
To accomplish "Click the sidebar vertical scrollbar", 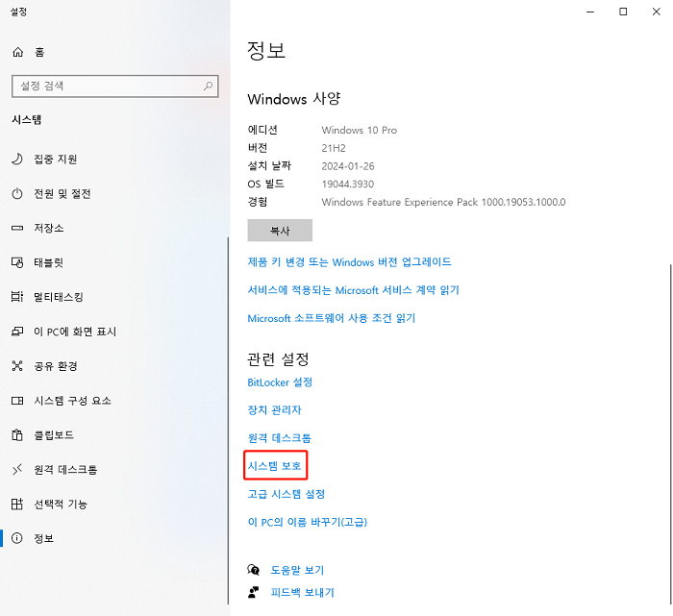I will [x=228, y=420].
